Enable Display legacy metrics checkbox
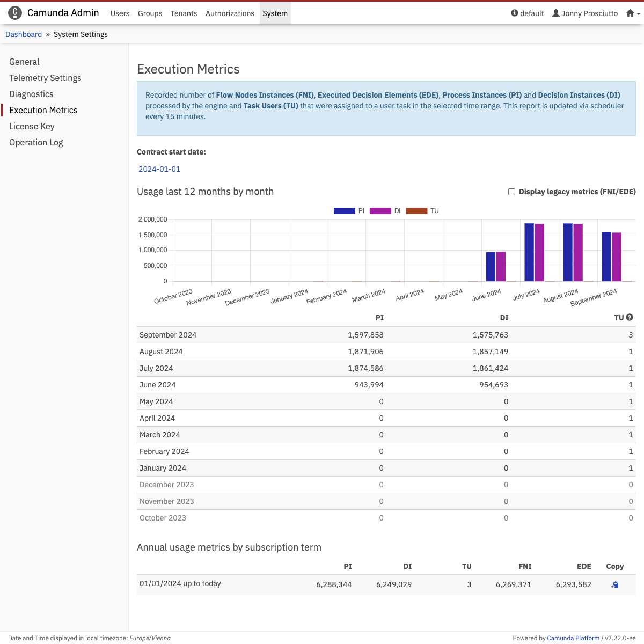Image resolution: width=644 pixels, height=644 pixels. (x=511, y=192)
